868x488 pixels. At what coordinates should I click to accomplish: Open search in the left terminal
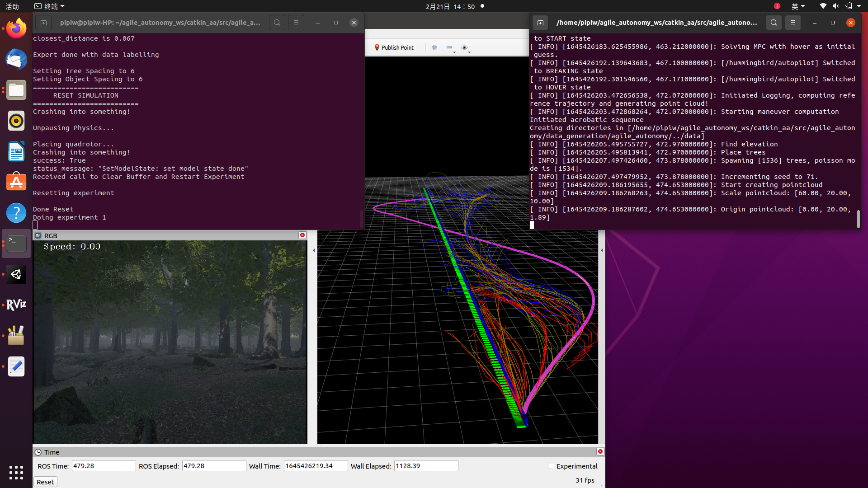[x=277, y=23]
